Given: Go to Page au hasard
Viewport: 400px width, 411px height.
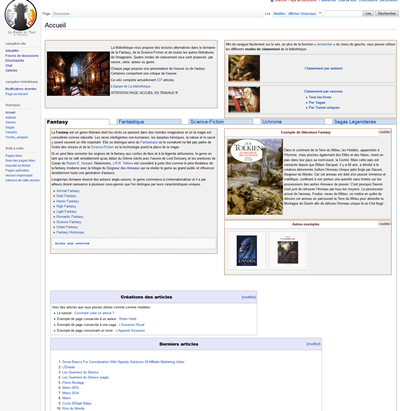Looking at the screenshot, I should pos(16,94).
